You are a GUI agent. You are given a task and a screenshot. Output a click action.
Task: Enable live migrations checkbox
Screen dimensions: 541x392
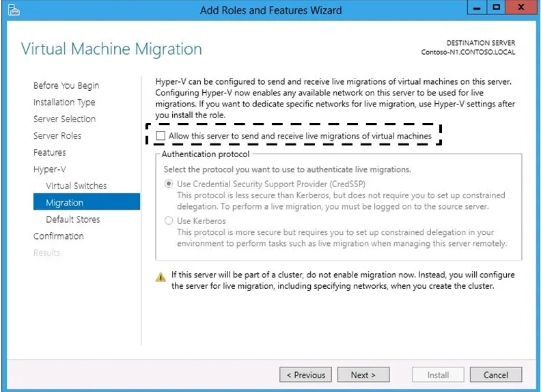[x=161, y=136]
